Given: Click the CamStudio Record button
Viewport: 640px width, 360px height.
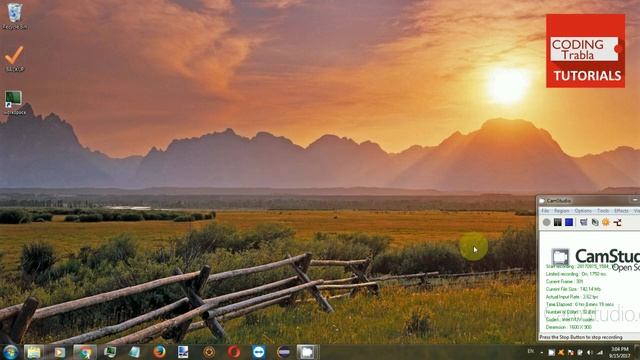Looking at the screenshot, I should click(x=547, y=222).
